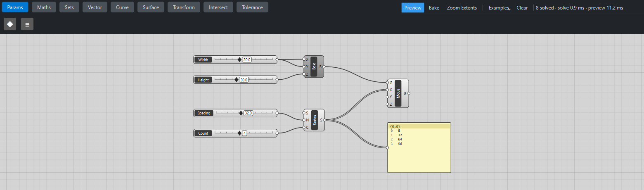Open the Tolerance tab
Viewport: 644px width, 190px height.
click(x=252, y=7)
